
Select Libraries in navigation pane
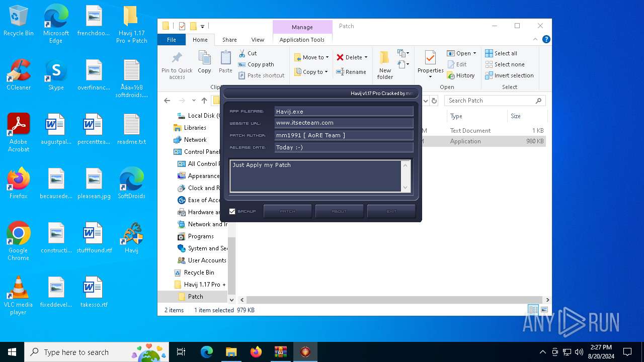click(x=195, y=128)
